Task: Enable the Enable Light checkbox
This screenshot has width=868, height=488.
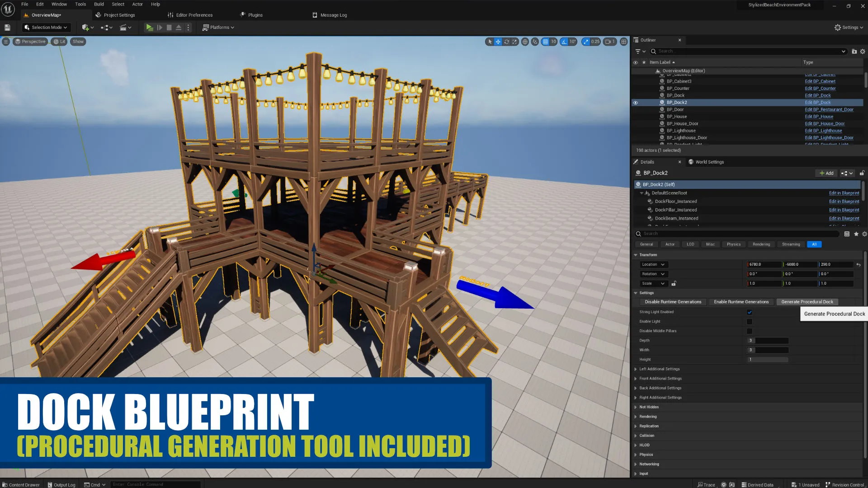Action: tap(750, 322)
